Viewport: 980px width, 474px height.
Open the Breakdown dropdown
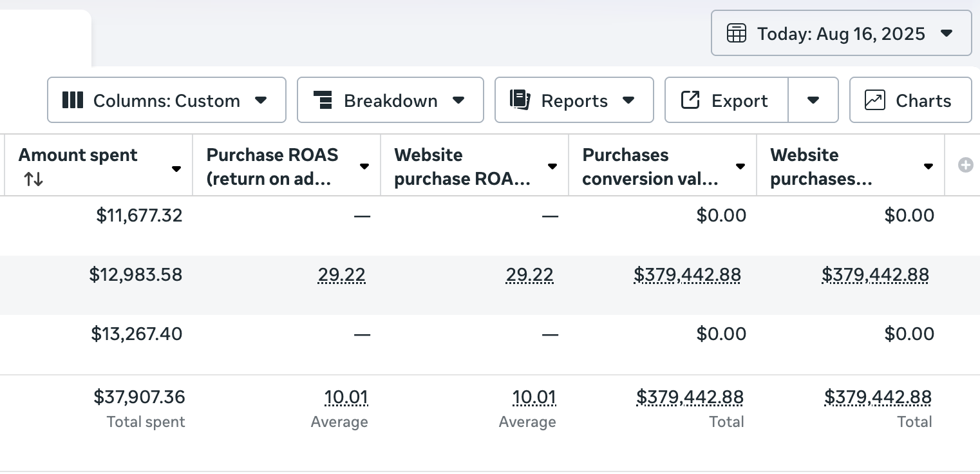(458, 100)
